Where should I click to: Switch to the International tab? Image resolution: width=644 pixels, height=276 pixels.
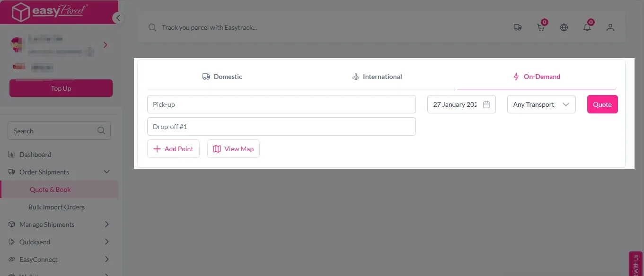377,77
